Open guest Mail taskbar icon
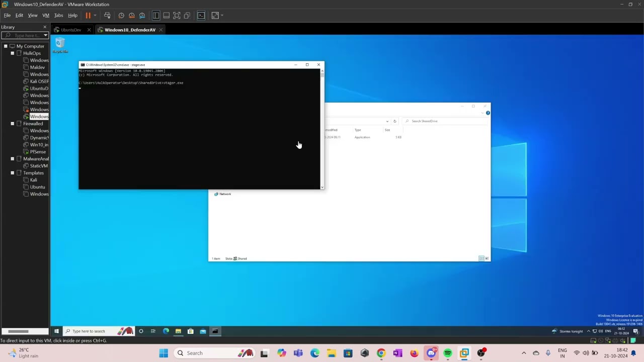The height and width of the screenshot is (362, 644). (203, 331)
